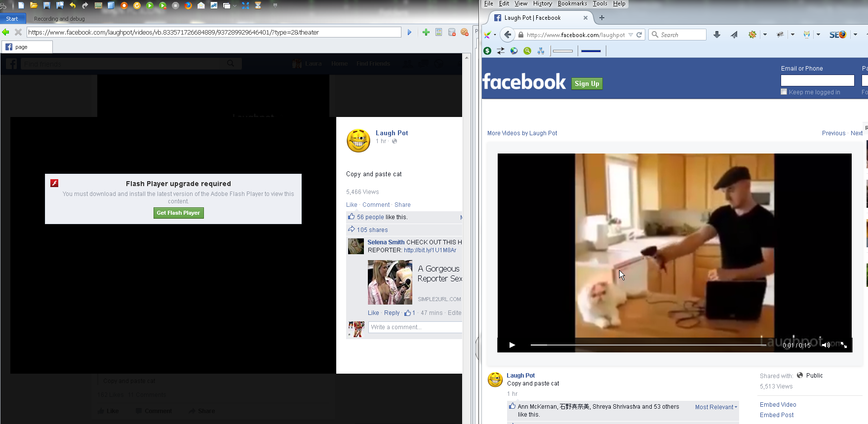
Task: Open left toolbar overflow arrow
Action: [275, 5]
